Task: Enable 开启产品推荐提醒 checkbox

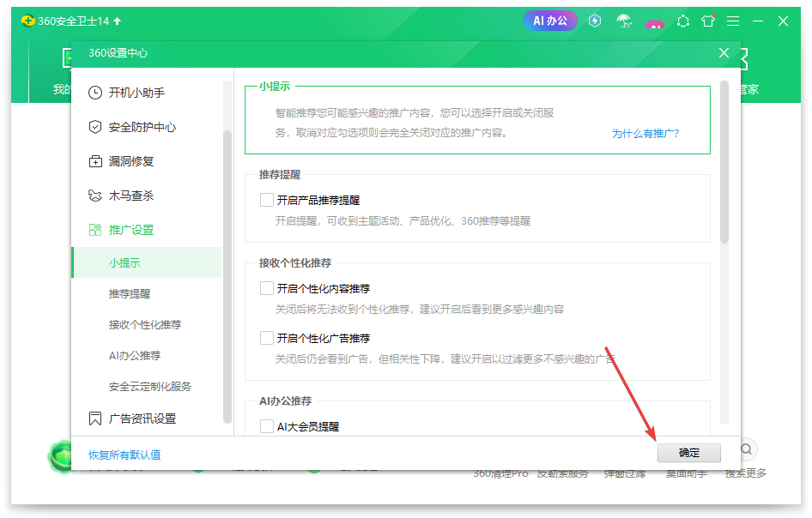Action: tap(269, 200)
